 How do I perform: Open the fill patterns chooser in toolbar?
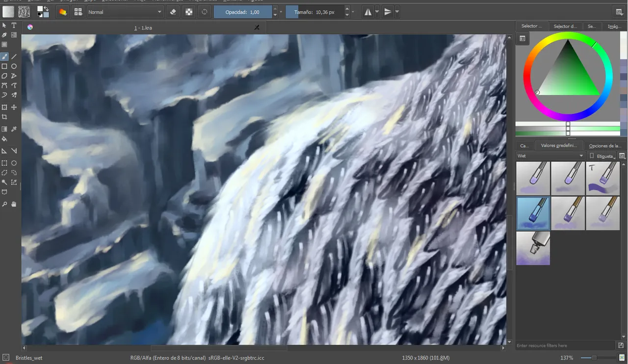(x=24, y=12)
